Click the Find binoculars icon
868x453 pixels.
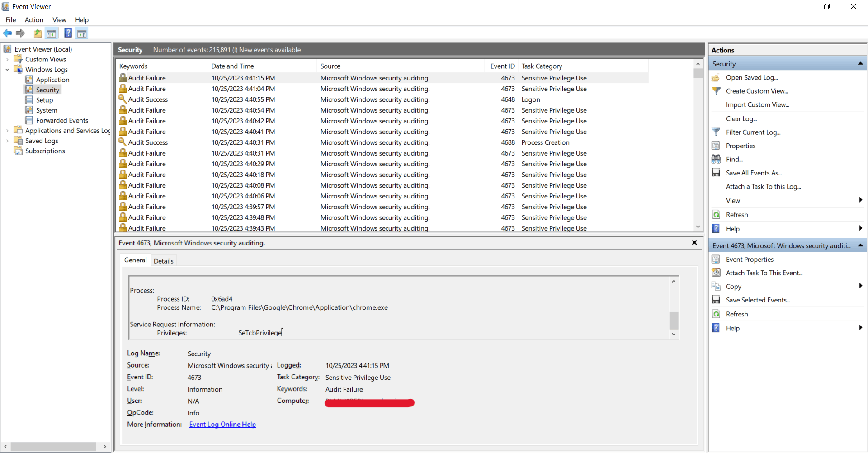(x=716, y=159)
